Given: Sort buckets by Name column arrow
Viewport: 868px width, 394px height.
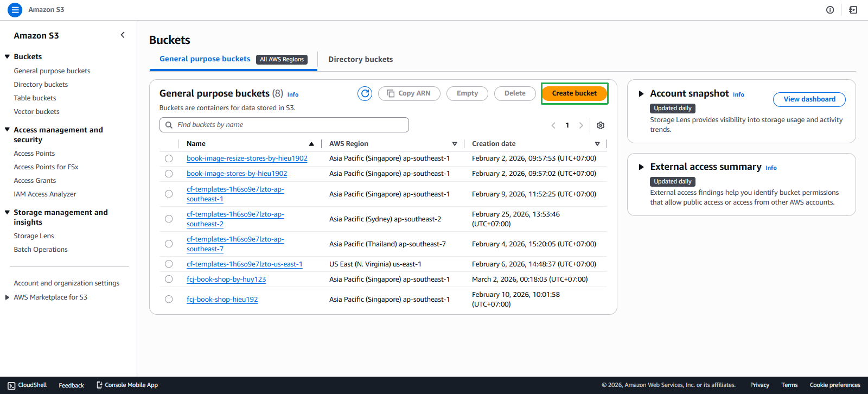Looking at the screenshot, I should 311,144.
